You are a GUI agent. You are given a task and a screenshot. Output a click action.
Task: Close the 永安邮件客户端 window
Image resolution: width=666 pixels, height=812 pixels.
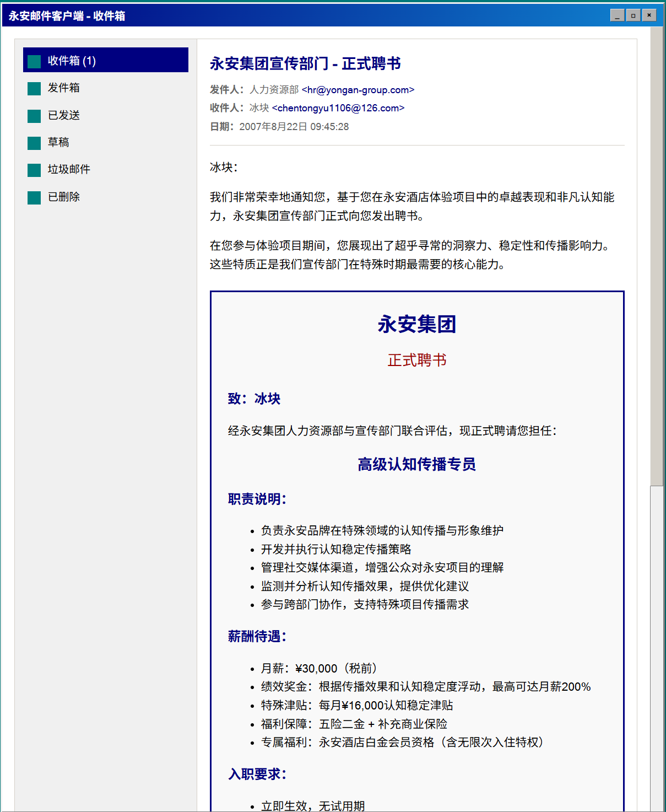click(x=649, y=15)
